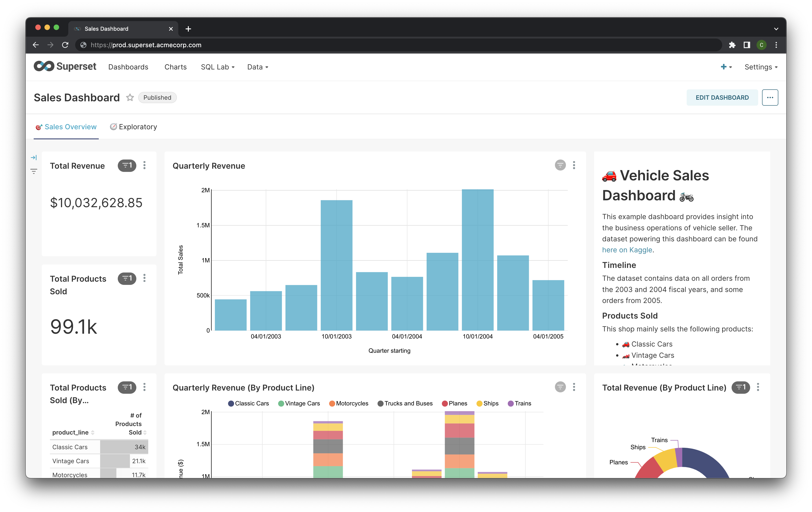Screen dimensions: 812x512
Task: Star the Sales Dashboard as favorite
Action: (x=130, y=97)
